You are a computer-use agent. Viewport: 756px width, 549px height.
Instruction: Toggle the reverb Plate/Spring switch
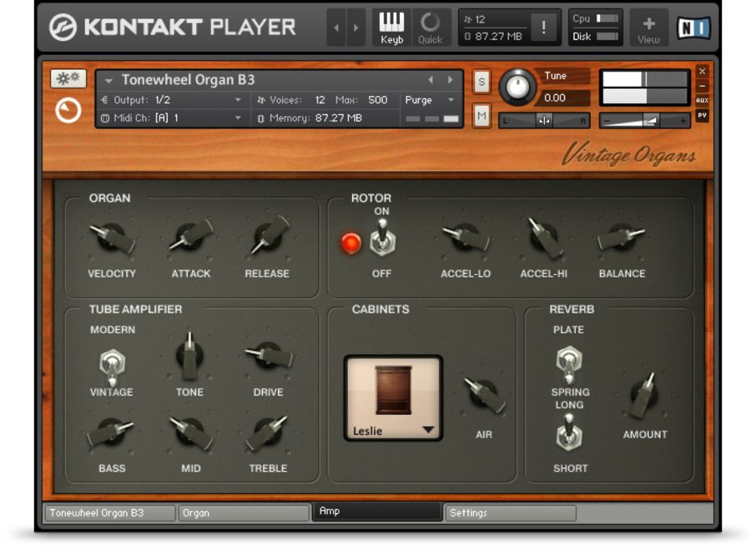click(568, 362)
